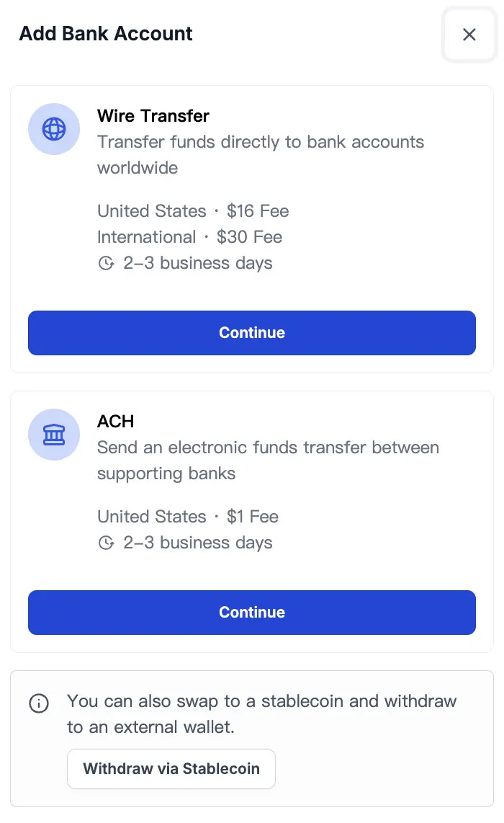Click the clock icon in Wire Transfer card
The height and width of the screenshot is (823, 504).
tap(107, 263)
